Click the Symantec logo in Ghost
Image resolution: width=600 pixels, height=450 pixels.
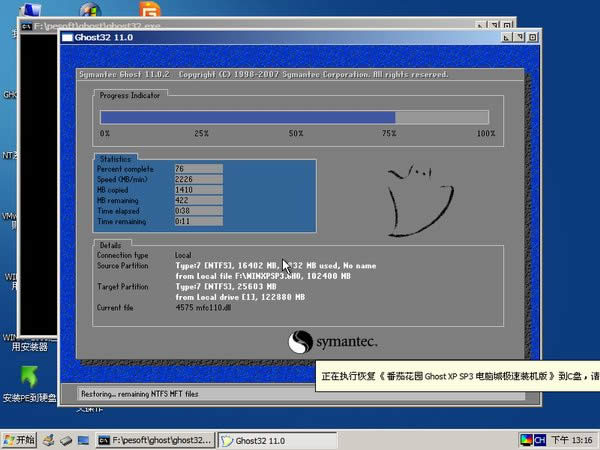click(x=333, y=343)
